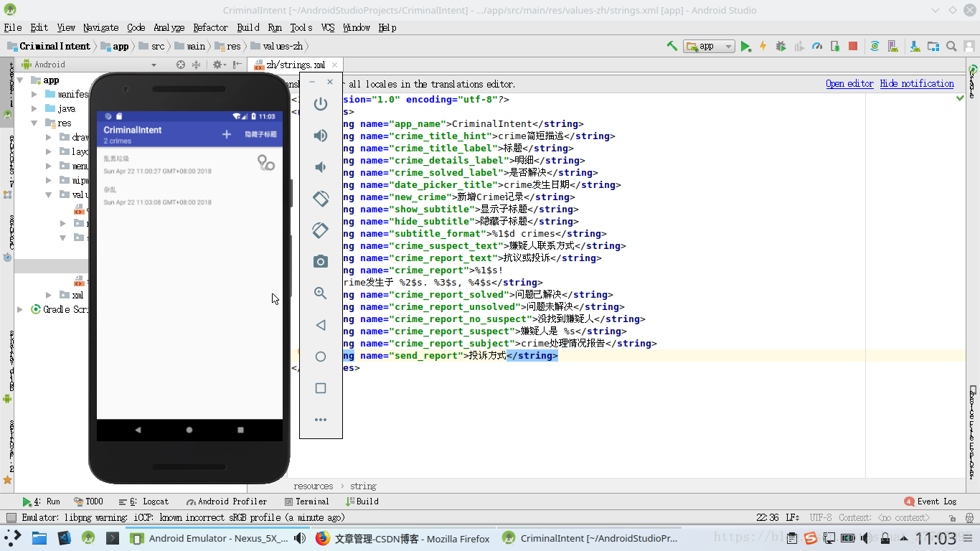This screenshot has width=980, height=551.
Task: Open emulator extended controls three dots
Action: tap(321, 420)
